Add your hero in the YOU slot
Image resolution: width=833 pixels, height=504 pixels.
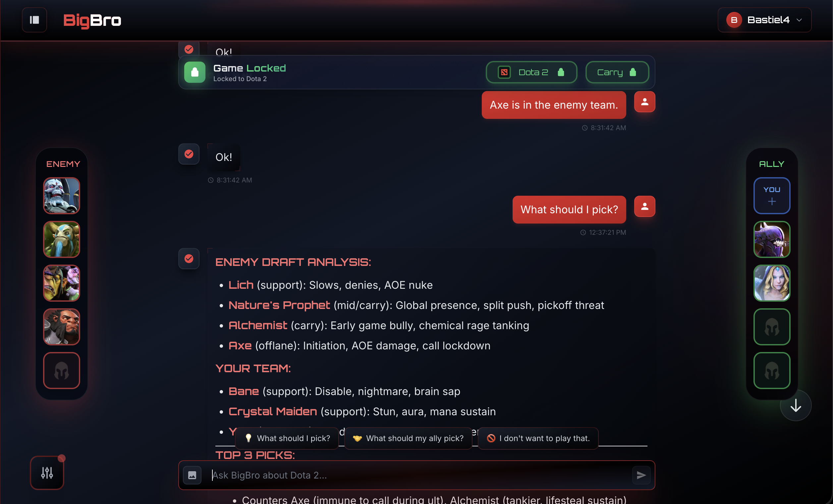(772, 196)
